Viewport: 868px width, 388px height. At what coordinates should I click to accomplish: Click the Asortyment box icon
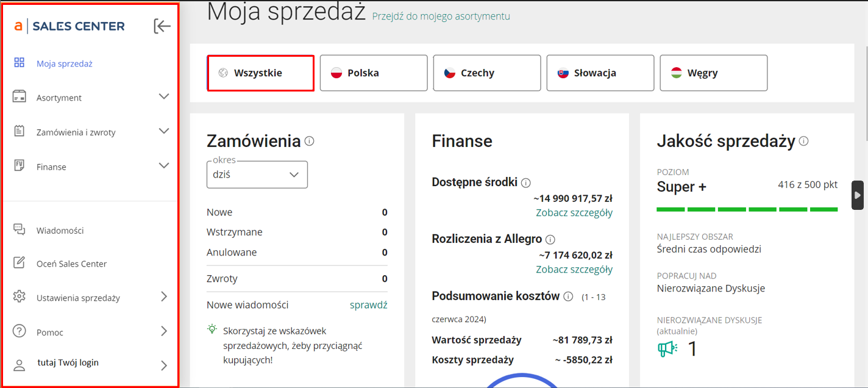[19, 97]
